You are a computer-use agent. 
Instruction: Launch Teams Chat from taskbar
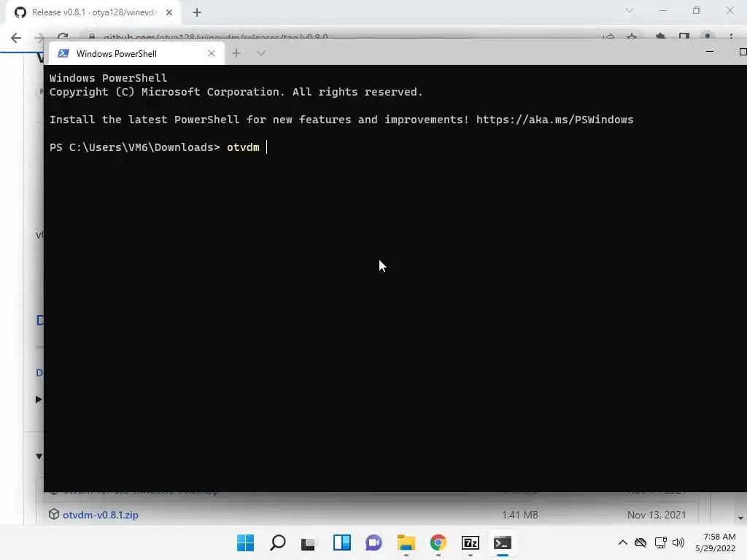click(374, 542)
